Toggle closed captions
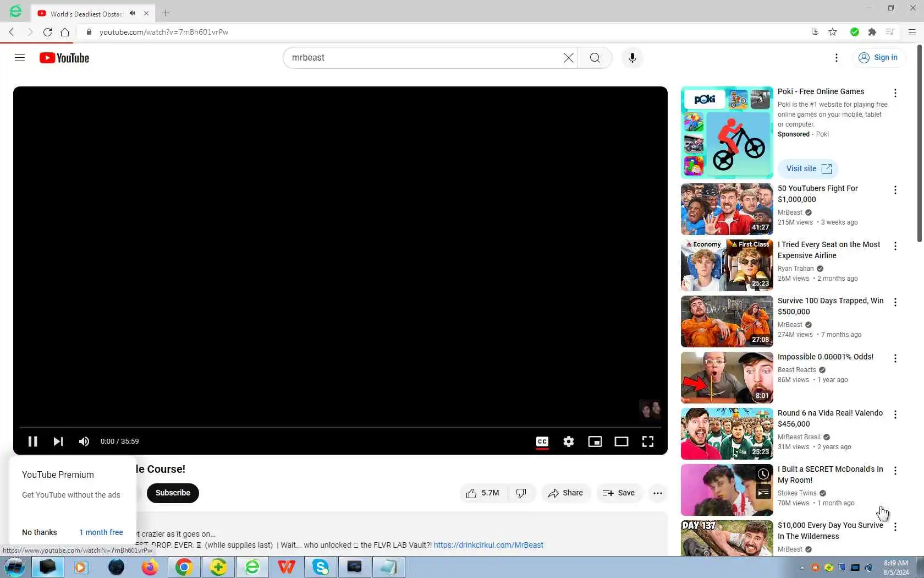 tap(542, 441)
